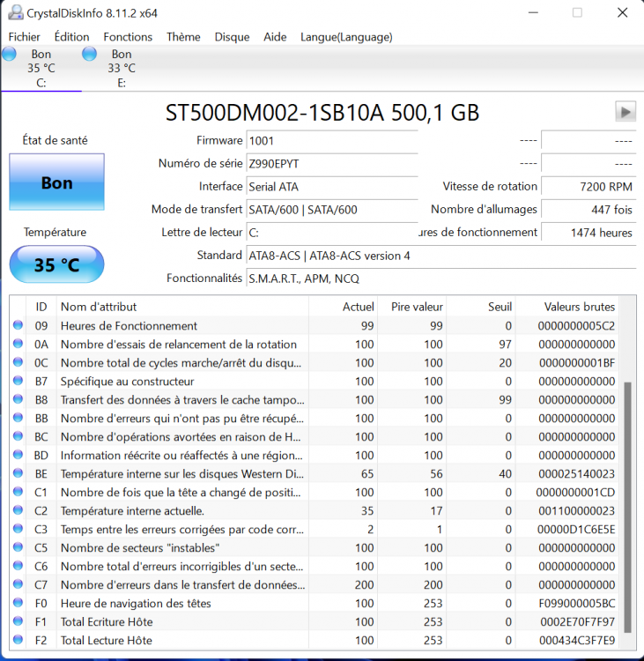Image resolution: width=644 pixels, height=661 pixels.
Task: Open the Disque menu
Action: [232, 37]
